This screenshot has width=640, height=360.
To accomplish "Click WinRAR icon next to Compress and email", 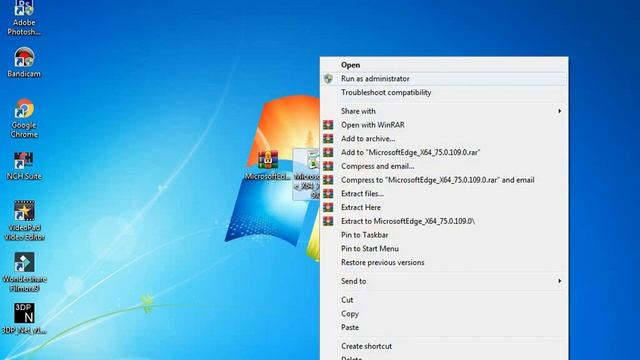I will click(328, 166).
